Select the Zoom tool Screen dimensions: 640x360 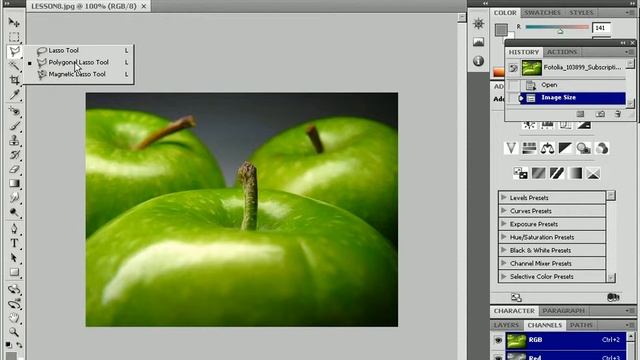click(14, 332)
